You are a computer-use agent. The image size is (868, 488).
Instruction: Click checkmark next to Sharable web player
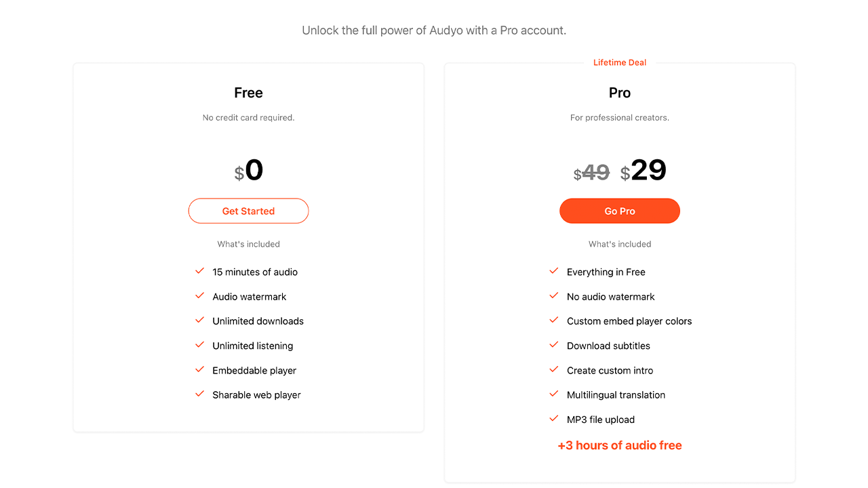pos(199,394)
